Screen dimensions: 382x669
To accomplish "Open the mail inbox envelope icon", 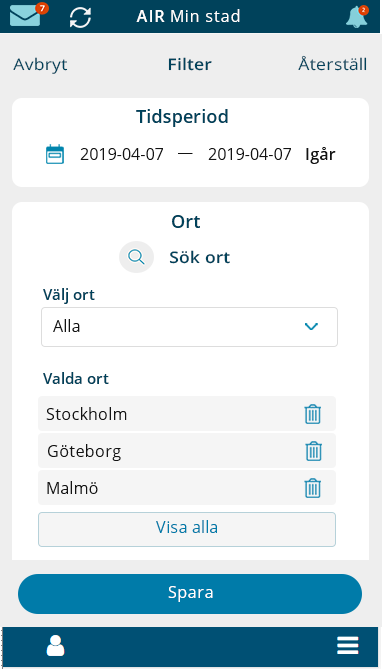I will [x=25, y=15].
